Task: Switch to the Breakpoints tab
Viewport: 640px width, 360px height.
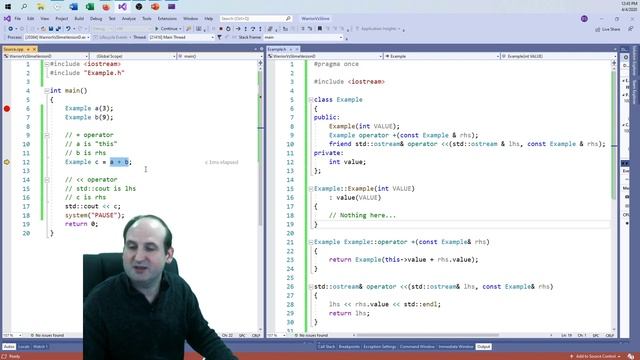Action: point(349,347)
